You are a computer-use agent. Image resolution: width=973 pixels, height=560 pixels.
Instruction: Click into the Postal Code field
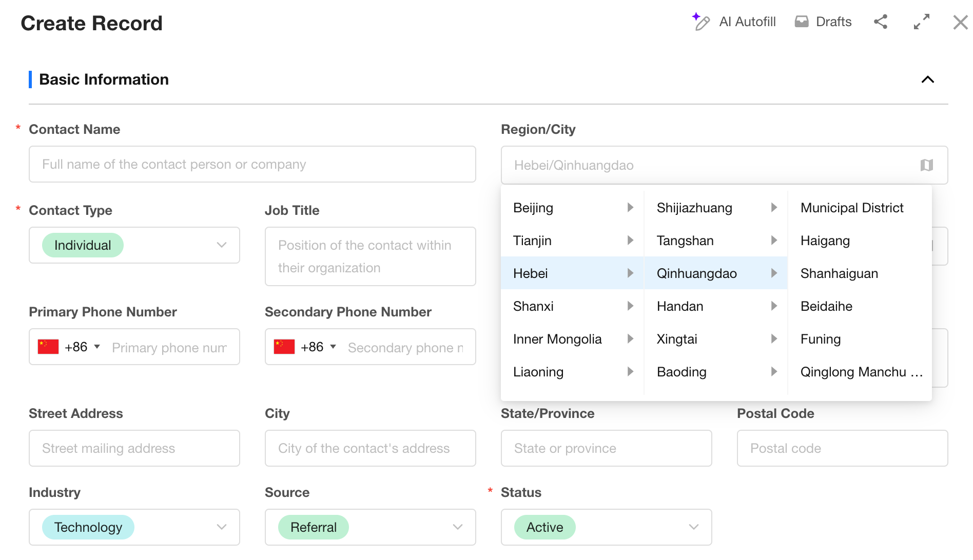(x=842, y=448)
